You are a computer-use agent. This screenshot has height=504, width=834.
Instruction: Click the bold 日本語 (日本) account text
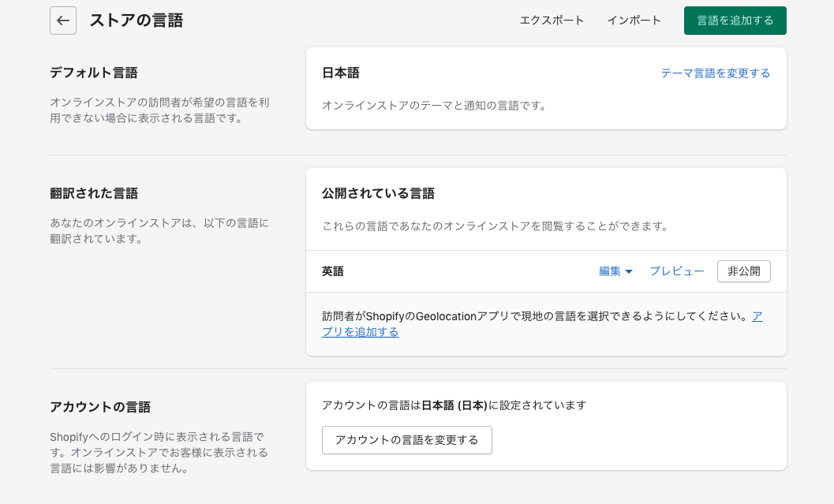[454, 405]
